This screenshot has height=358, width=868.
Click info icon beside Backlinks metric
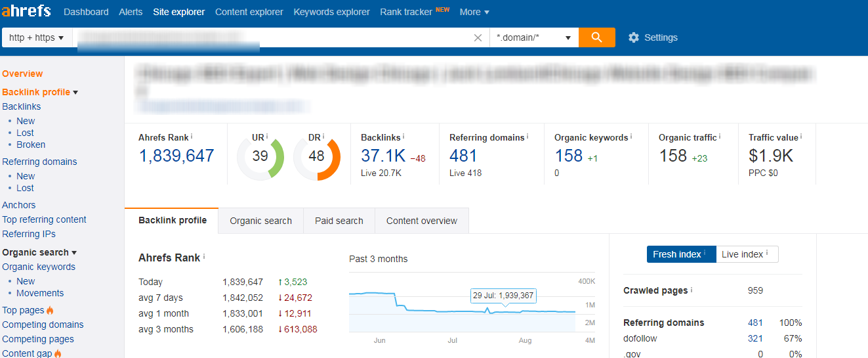(x=403, y=136)
